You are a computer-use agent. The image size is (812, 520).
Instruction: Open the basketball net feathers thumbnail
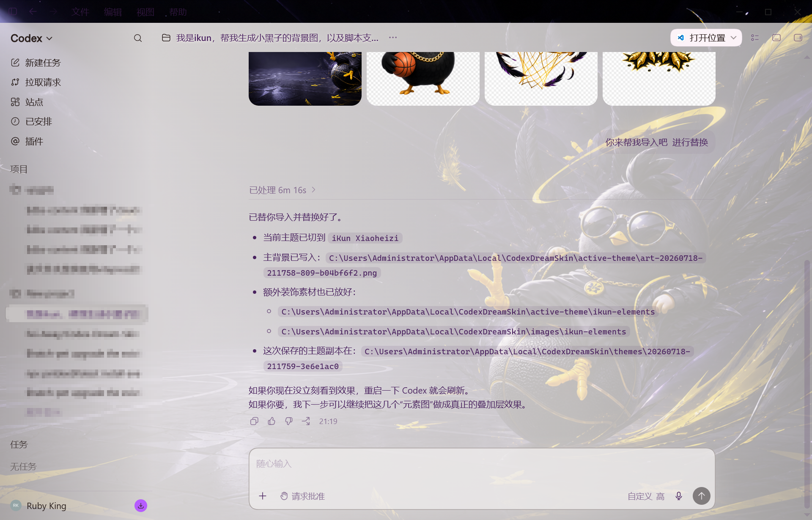(x=541, y=79)
